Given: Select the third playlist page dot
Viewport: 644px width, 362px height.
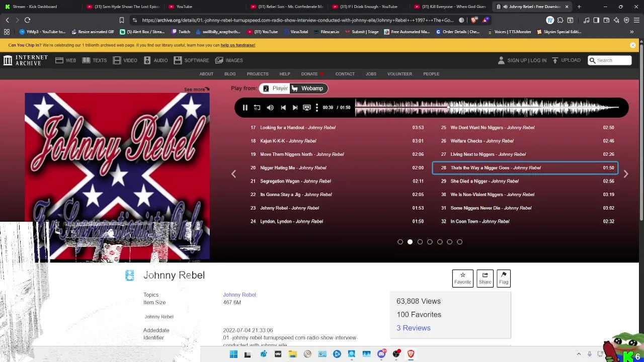Looking at the screenshot, I should 420,242.
